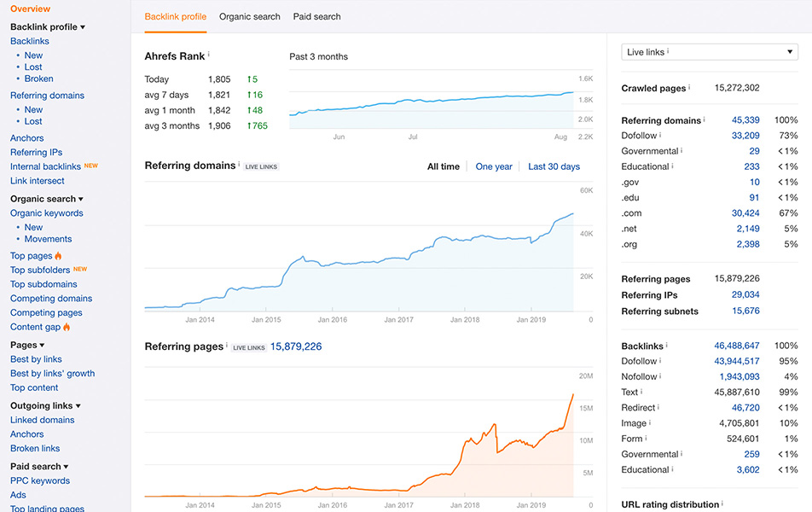Click the LIVE LINKS badge beside Referring pages heading
The width and height of the screenshot is (812, 512).
(249, 347)
